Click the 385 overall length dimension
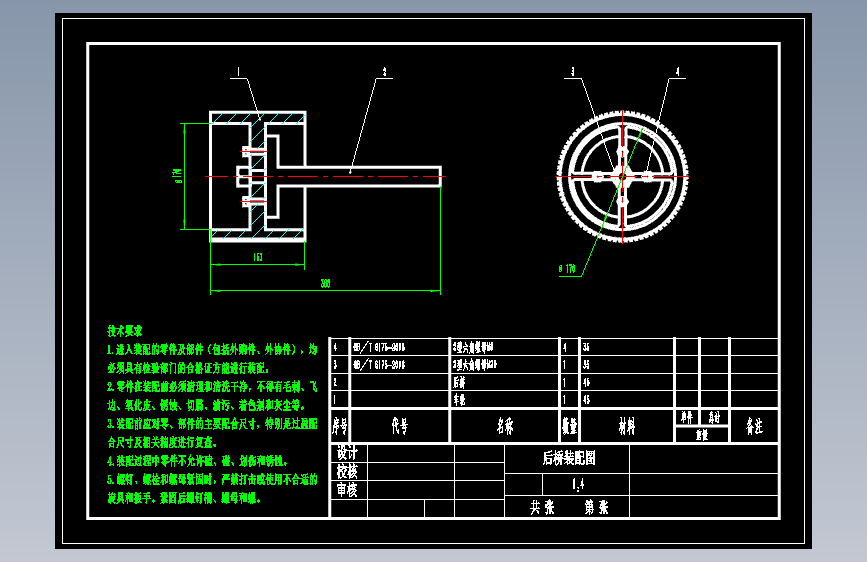The image size is (867, 562). [x=326, y=283]
